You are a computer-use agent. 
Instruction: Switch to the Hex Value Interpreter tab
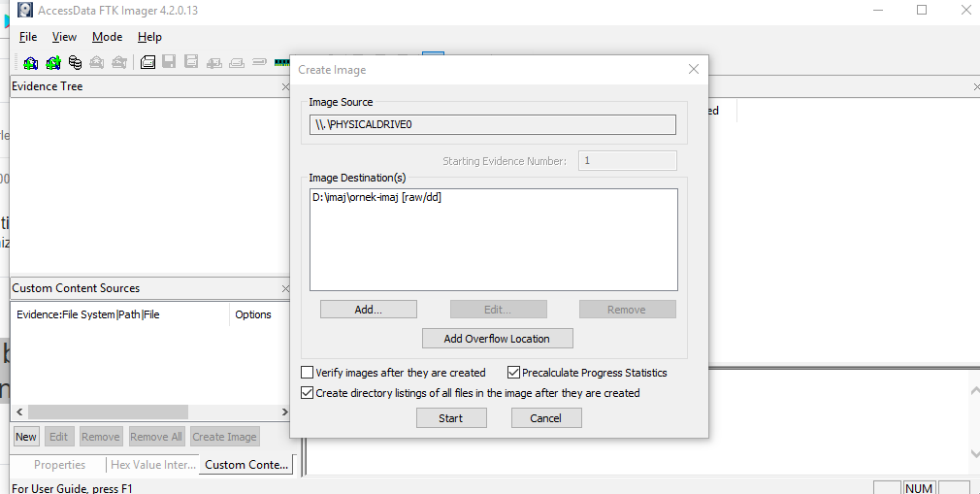click(153, 465)
